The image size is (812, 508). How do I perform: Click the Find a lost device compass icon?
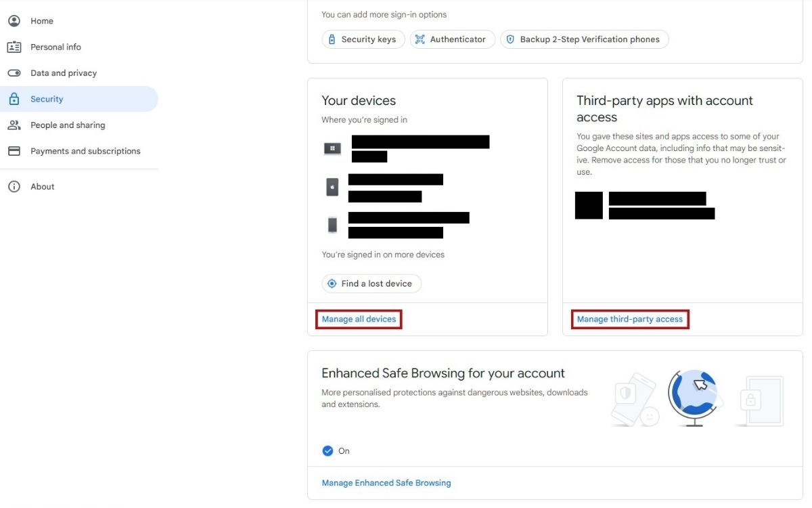pyautogui.click(x=331, y=283)
